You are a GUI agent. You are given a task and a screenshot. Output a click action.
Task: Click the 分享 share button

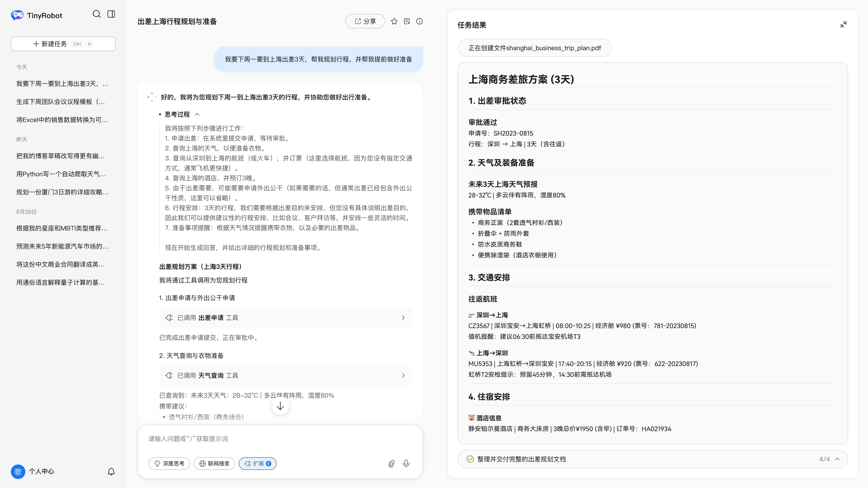365,21
